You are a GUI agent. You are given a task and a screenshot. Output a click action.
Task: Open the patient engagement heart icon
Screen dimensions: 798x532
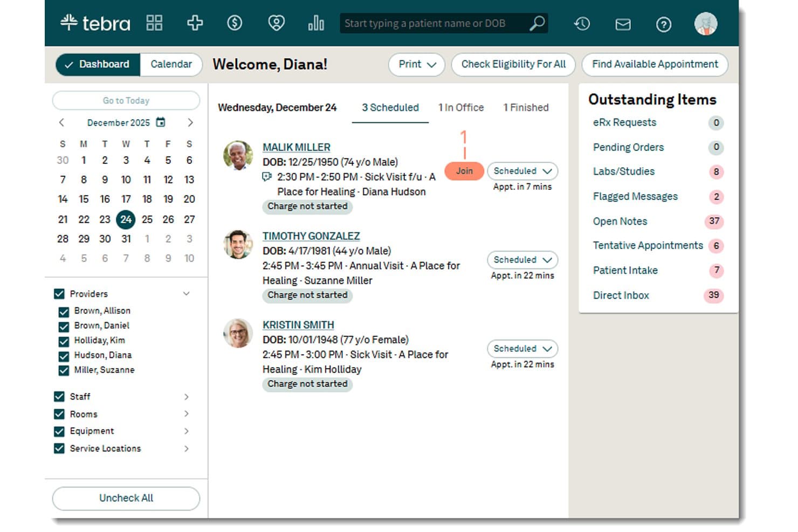point(276,23)
